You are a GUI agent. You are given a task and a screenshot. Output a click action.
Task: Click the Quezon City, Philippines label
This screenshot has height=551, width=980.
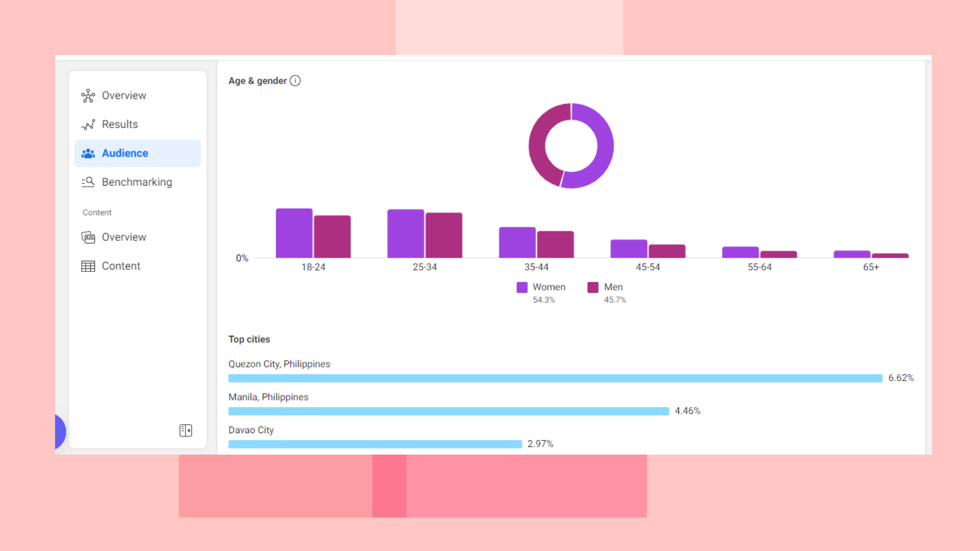click(x=279, y=364)
